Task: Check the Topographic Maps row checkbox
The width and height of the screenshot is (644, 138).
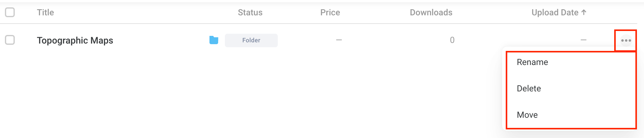Action: 10,40
